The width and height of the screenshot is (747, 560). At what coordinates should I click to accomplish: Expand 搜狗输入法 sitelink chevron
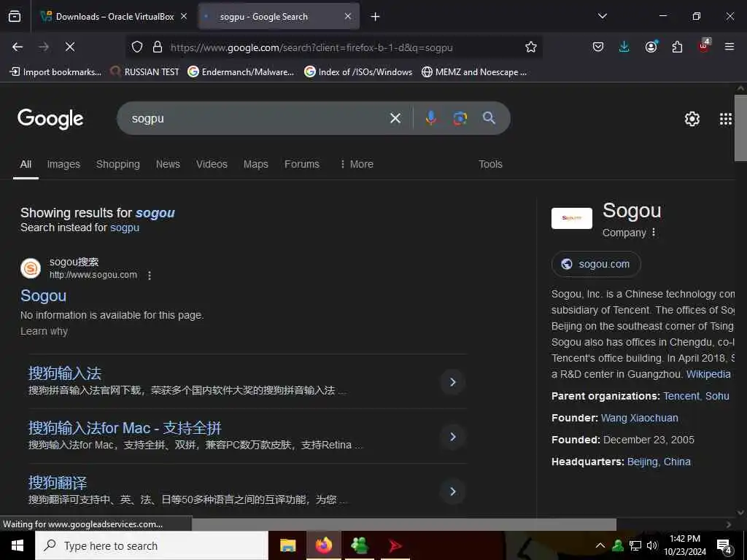pyautogui.click(x=452, y=382)
